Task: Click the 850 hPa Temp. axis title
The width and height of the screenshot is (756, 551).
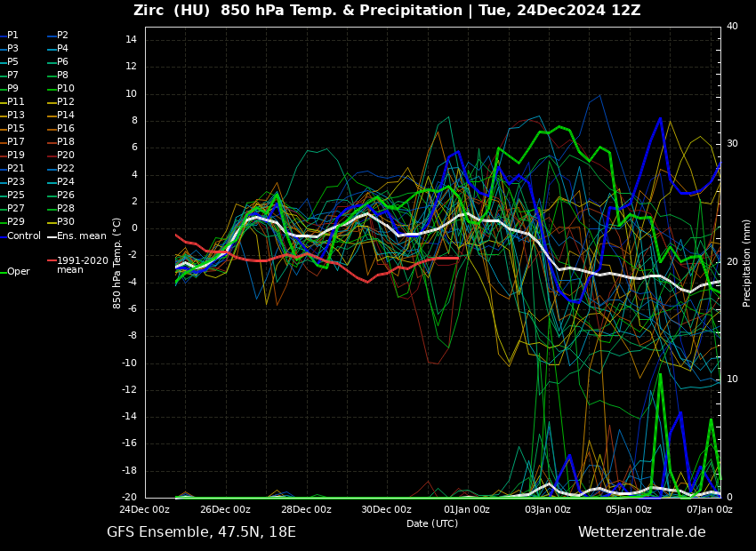Action: pyautogui.click(x=117, y=262)
